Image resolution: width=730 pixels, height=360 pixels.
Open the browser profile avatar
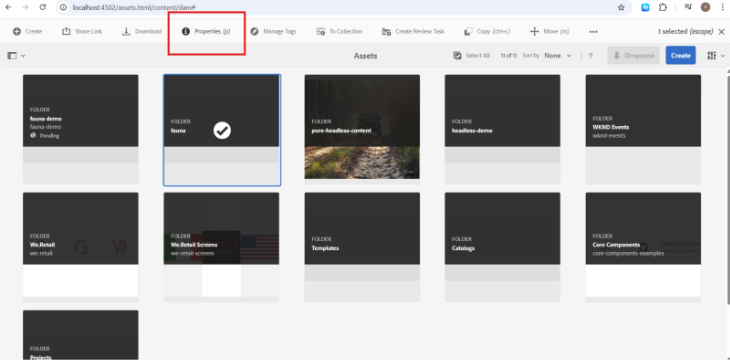705,7
